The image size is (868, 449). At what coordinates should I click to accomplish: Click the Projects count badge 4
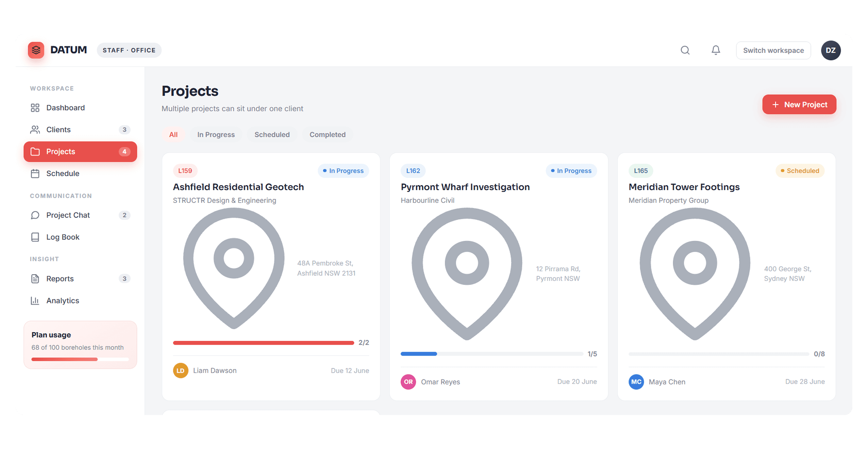tap(124, 152)
